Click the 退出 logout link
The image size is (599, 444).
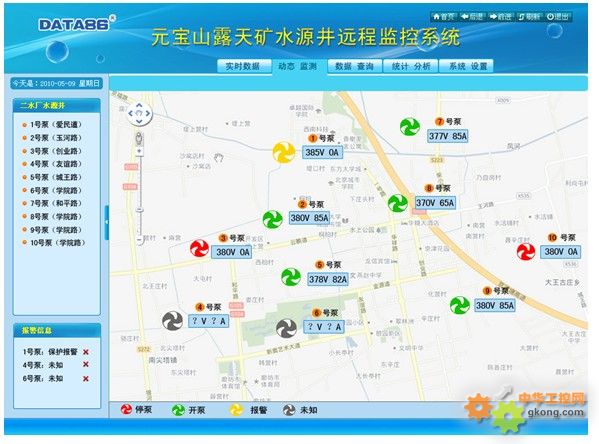558,16
